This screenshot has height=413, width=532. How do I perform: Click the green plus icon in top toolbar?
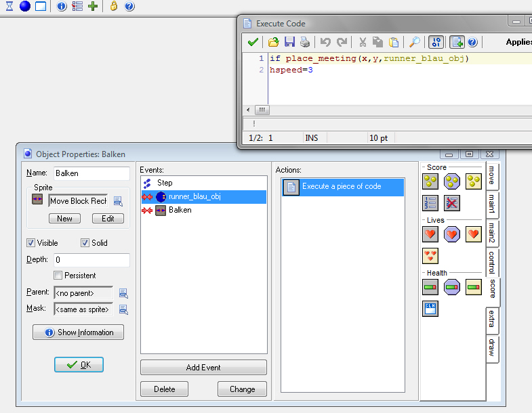pyautogui.click(x=93, y=6)
